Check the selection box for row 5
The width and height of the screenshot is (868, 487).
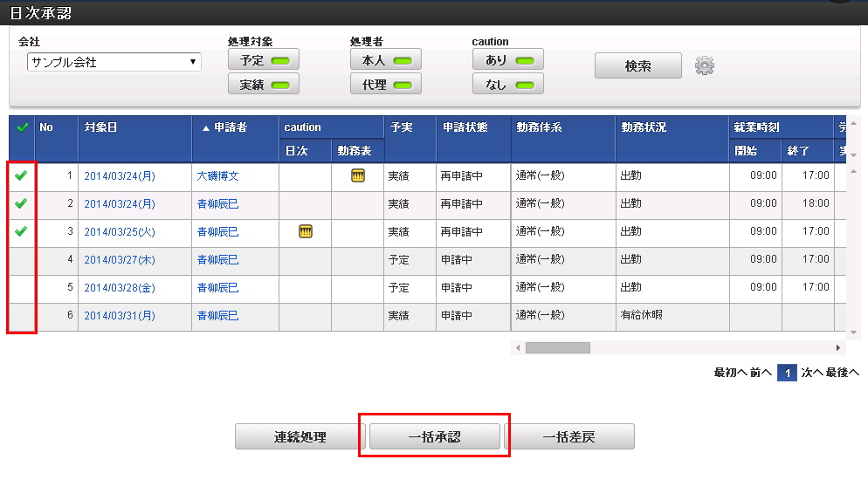[22, 288]
